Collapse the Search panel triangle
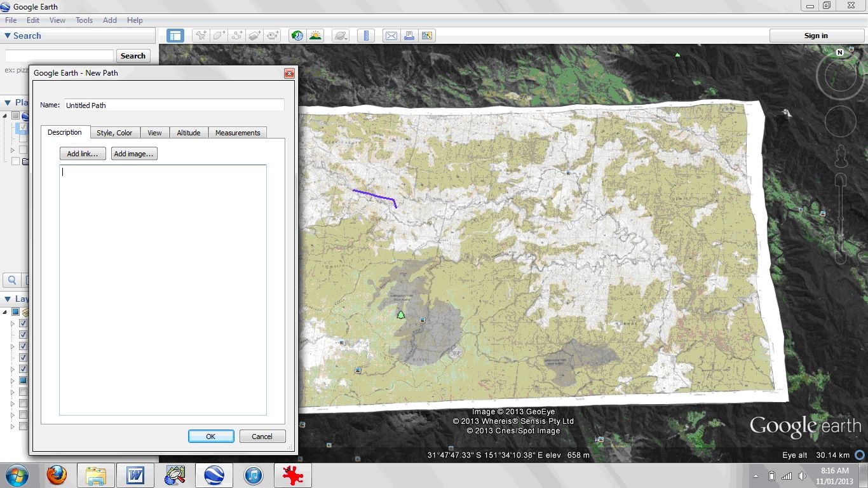This screenshot has height=488, width=868. pos(8,36)
